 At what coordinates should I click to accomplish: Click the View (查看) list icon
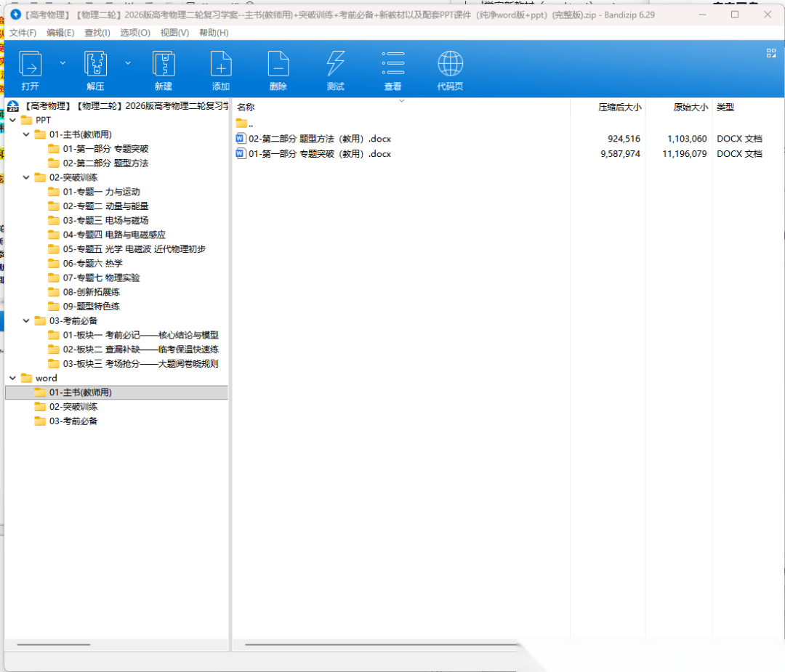pyautogui.click(x=393, y=65)
